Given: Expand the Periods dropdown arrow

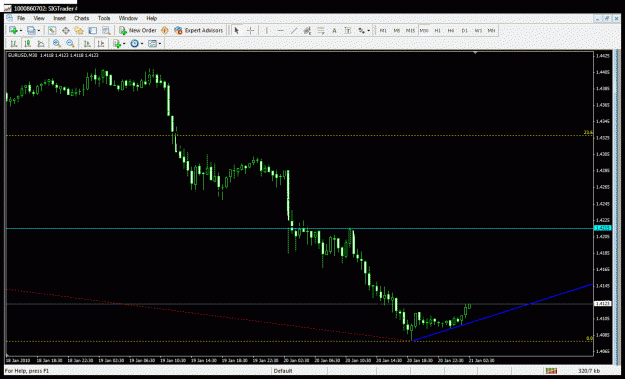Looking at the screenshot, I should (x=142, y=44).
